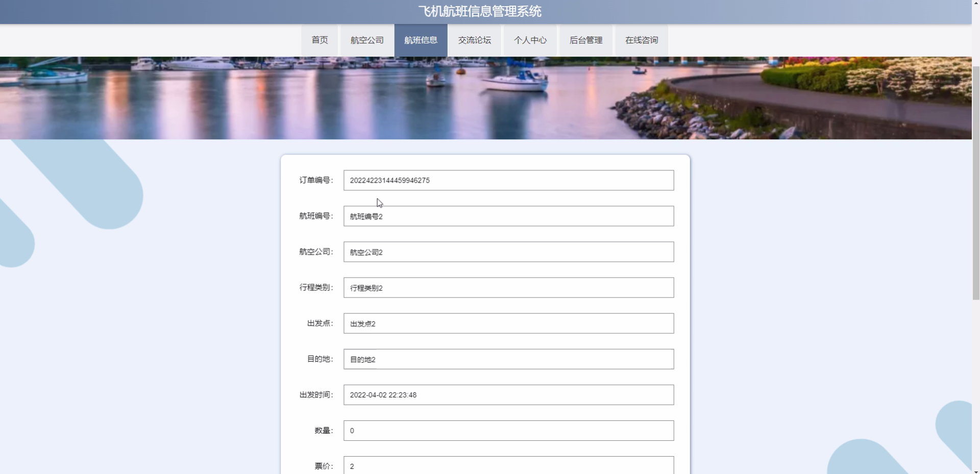Click the 订单编号 input field
Viewport: 980px width, 474px height.
(x=508, y=180)
